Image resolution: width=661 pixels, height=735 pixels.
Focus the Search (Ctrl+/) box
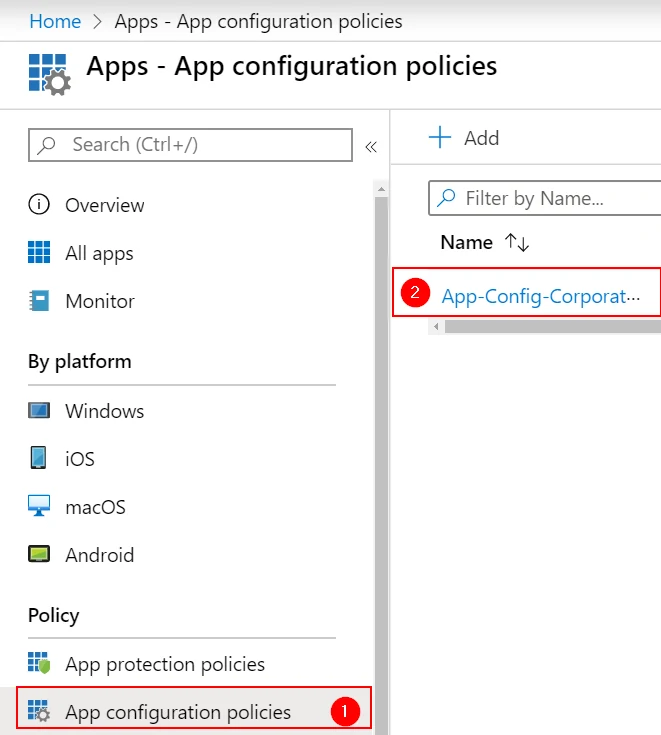coord(190,145)
